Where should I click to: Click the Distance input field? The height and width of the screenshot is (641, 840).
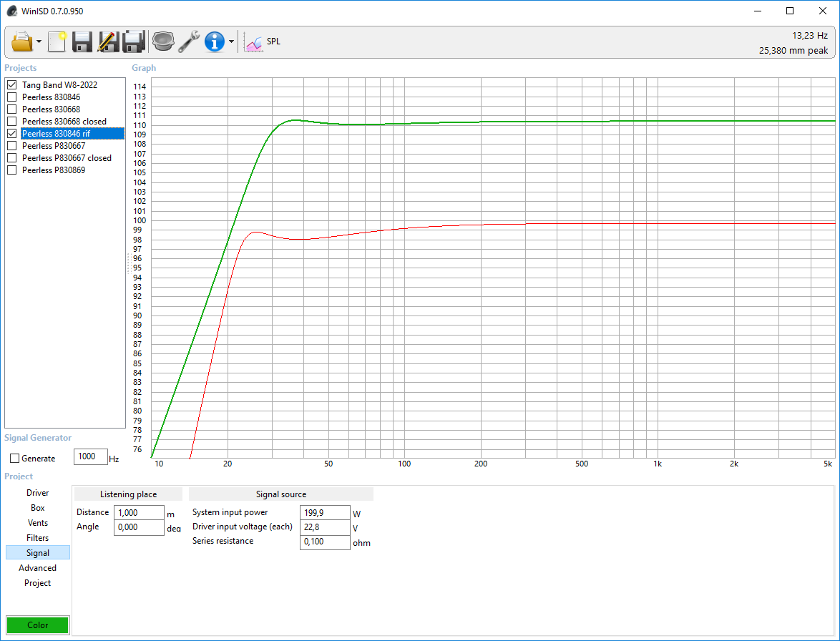click(x=140, y=513)
